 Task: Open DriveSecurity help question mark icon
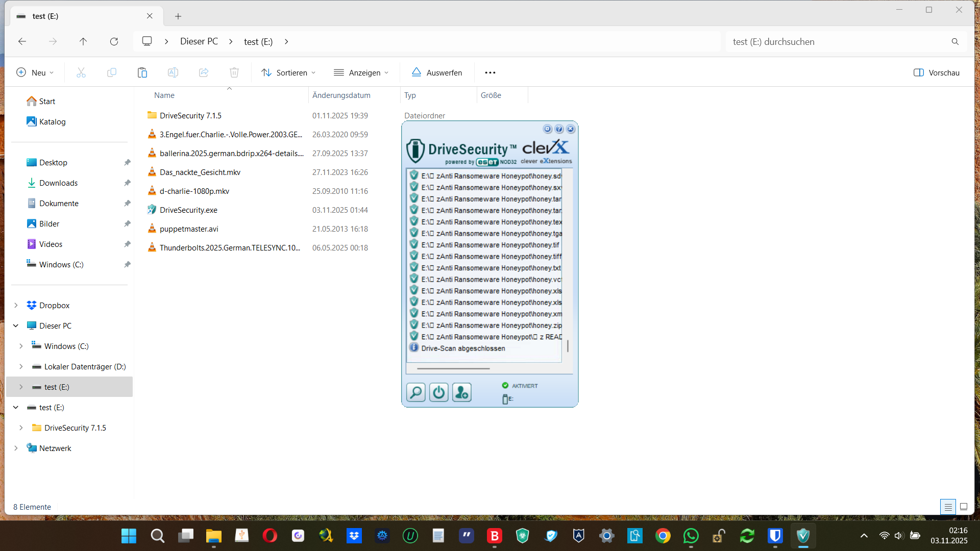coord(559,129)
